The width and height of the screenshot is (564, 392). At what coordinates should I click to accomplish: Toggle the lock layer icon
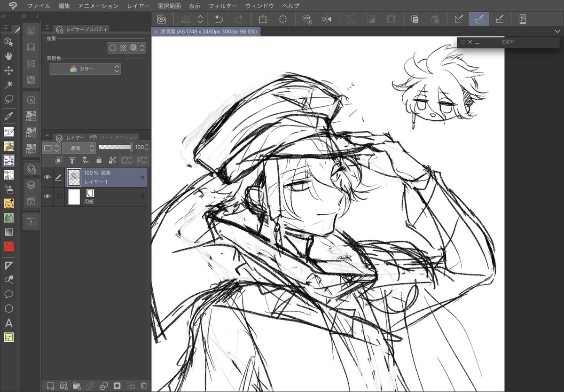point(99,160)
